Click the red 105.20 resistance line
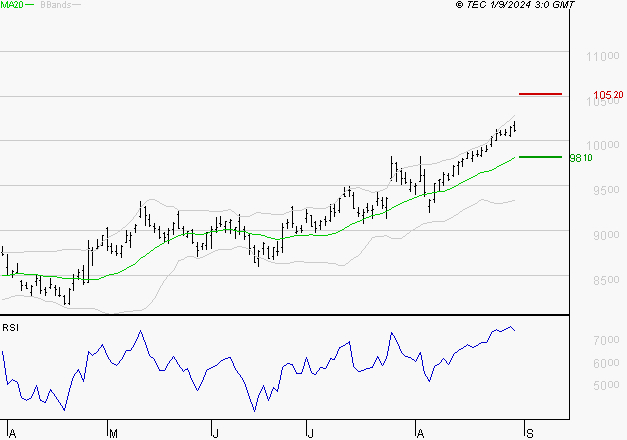Viewport: 627px width, 440px height. pos(540,94)
